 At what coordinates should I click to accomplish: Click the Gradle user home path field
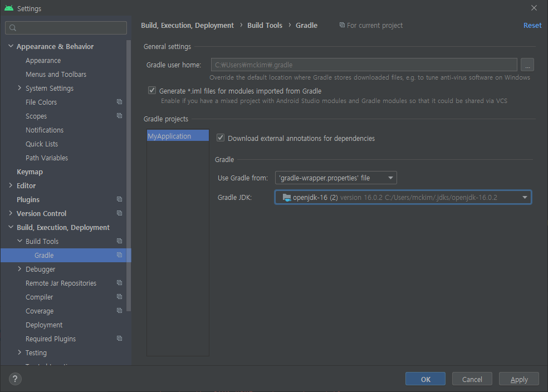point(364,65)
